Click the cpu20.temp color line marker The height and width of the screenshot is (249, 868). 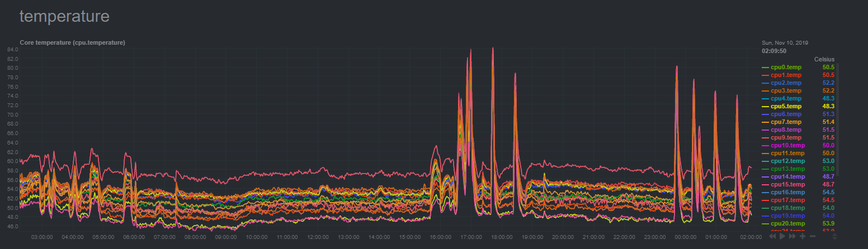(x=766, y=223)
